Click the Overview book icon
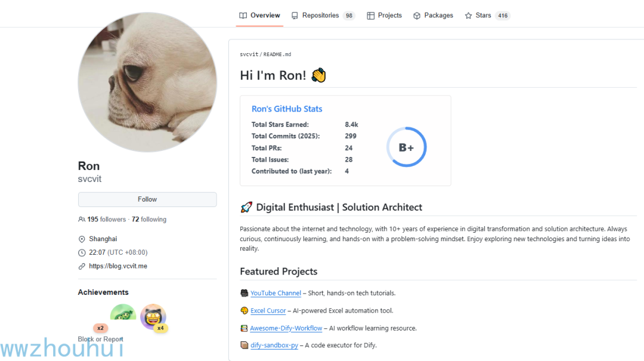 tap(243, 16)
